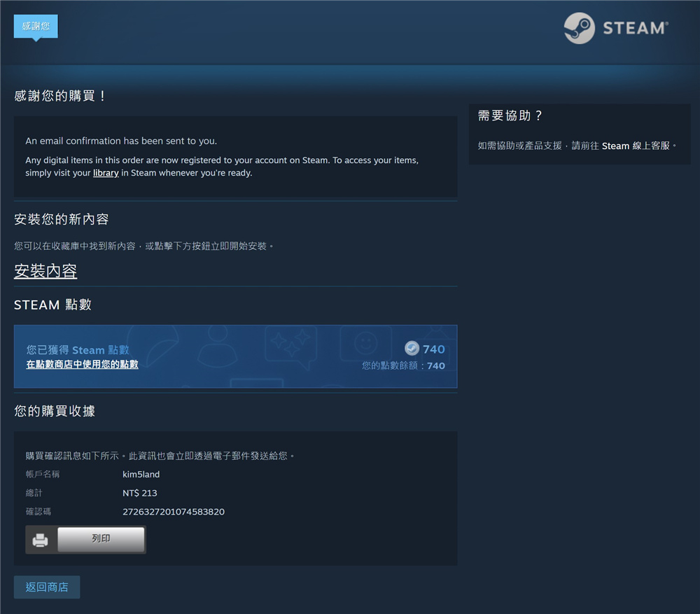The width and height of the screenshot is (700, 614).
Task: Click the 安裝您的新內容 heading
Action: click(x=62, y=219)
